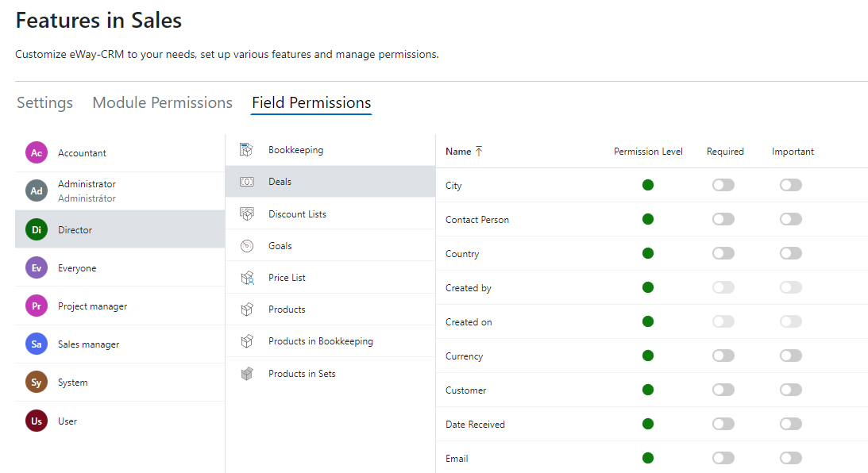Image resolution: width=868 pixels, height=473 pixels.
Task: Enable Required for Date Received
Action: tap(723, 425)
